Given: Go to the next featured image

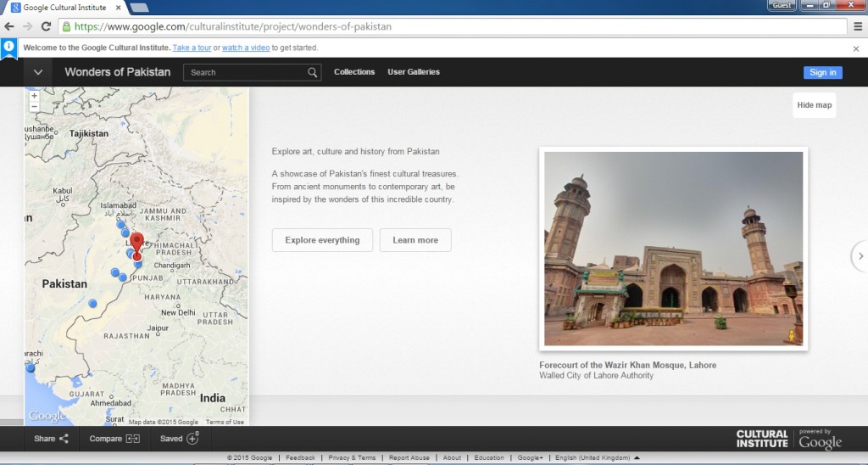Looking at the screenshot, I should (x=860, y=255).
